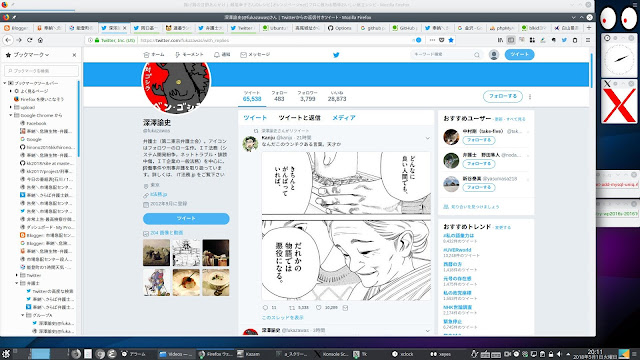Open the profile avatar menu in Twitter header

[x=494, y=55]
